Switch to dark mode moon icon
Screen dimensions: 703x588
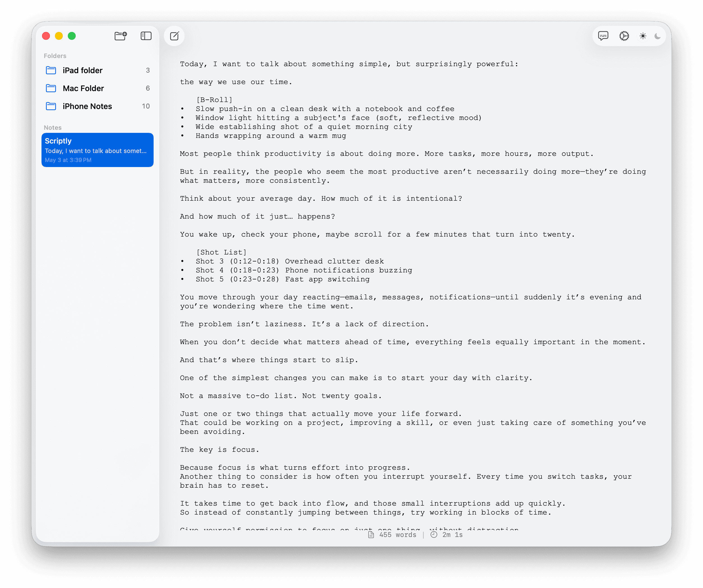658,36
